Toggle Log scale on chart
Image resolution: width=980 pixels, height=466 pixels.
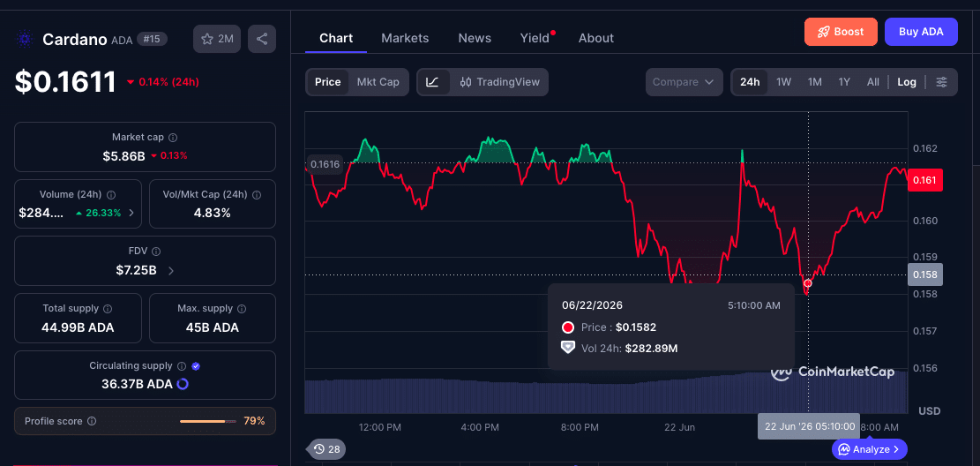(x=907, y=82)
